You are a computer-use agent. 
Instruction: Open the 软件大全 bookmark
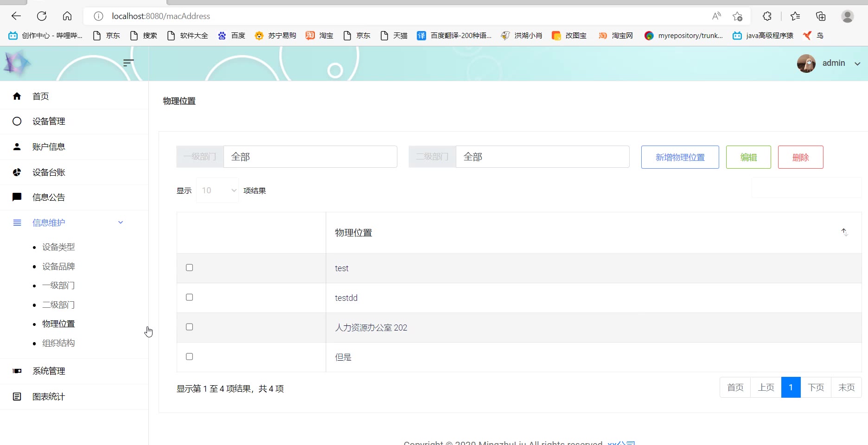point(187,36)
